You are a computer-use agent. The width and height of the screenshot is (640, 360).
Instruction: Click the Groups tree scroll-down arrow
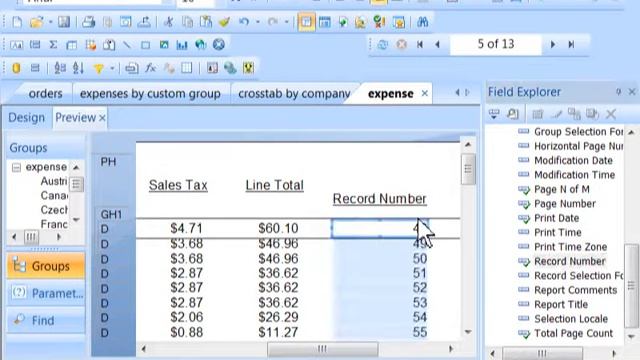tap(76, 220)
